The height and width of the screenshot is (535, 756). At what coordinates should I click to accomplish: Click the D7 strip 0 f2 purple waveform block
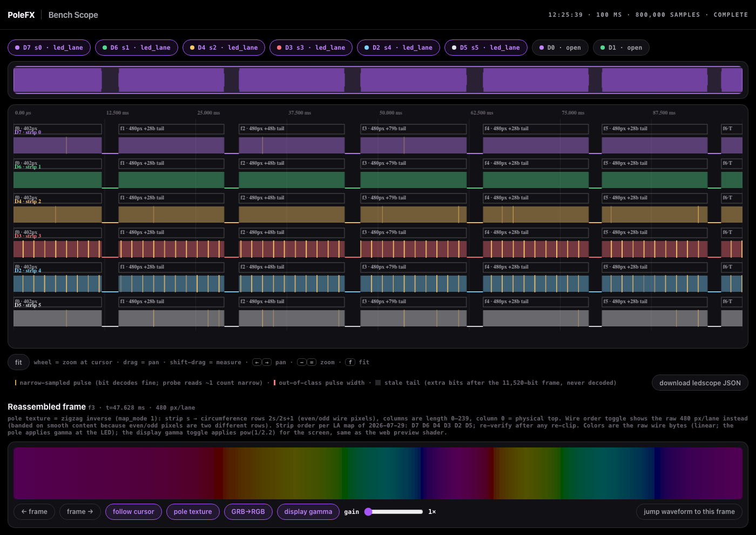tap(292, 145)
